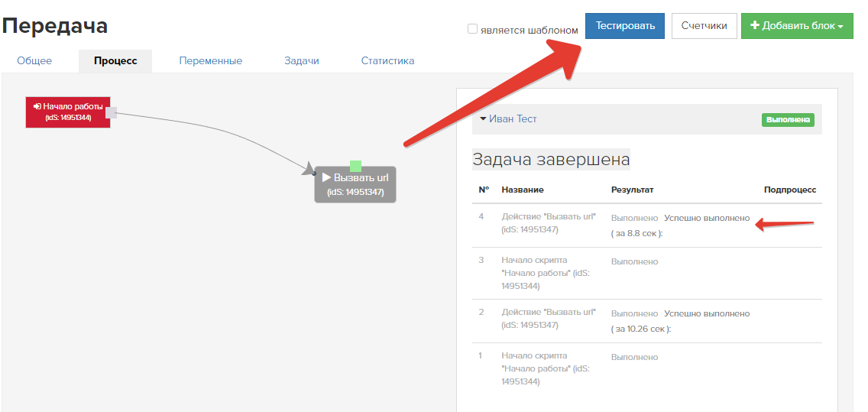The image size is (868, 412).
Task: Open the Счетчики counters button
Action: (704, 26)
